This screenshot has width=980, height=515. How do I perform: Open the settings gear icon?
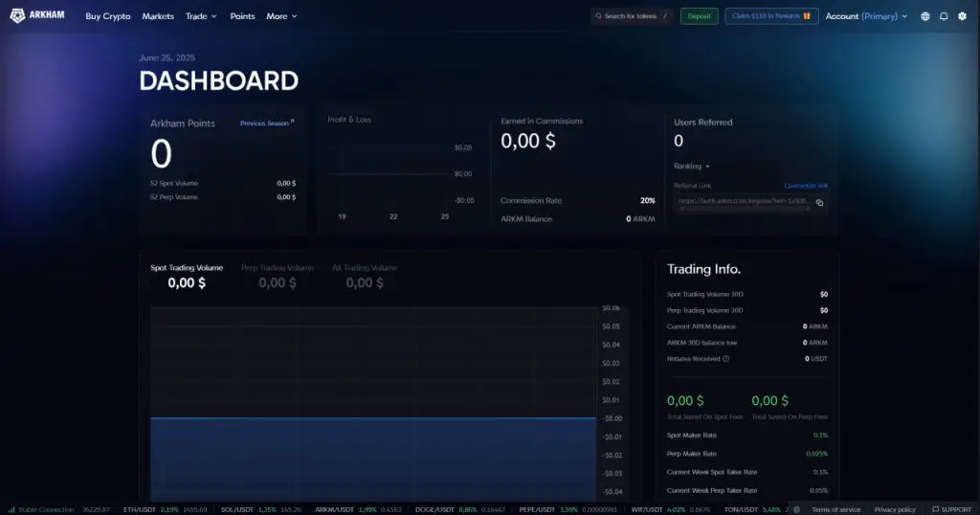coord(962,16)
